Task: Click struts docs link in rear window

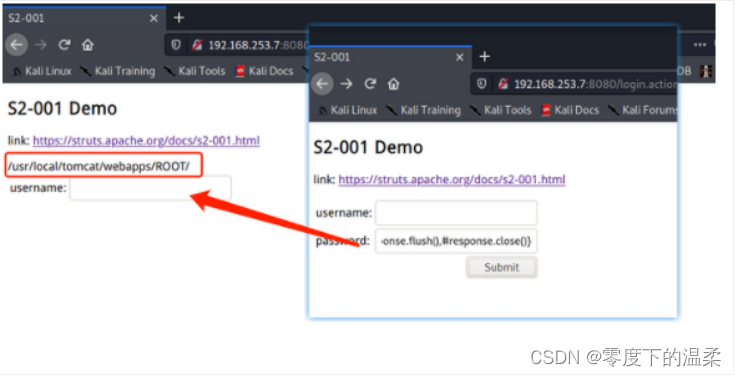Action: pos(146,140)
